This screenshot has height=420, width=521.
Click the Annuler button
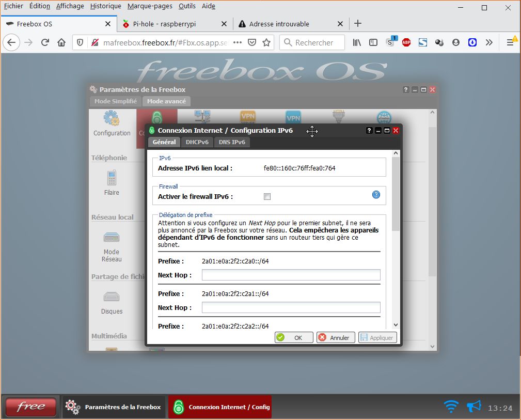coord(336,337)
